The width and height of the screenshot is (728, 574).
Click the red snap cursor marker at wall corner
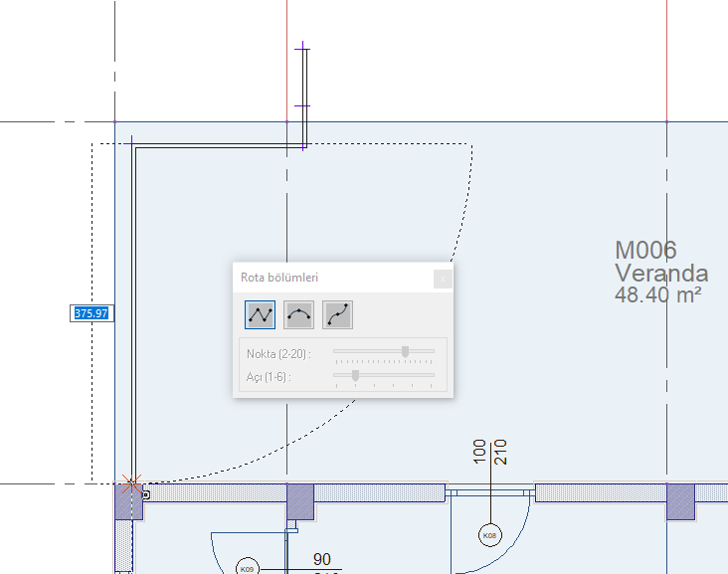132,483
